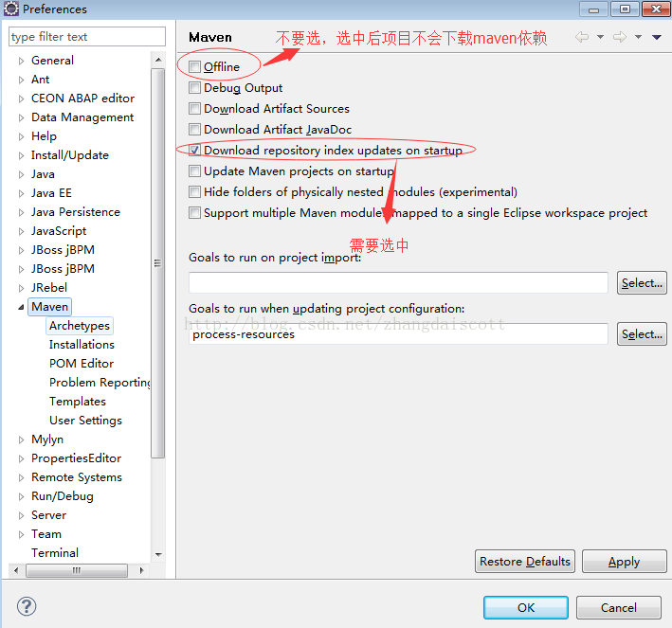Check Update Maven projects on startup
This screenshot has height=628, width=672.
(194, 170)
